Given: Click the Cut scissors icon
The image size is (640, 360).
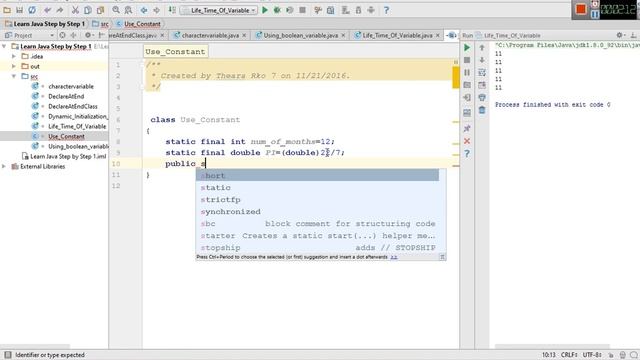Looking at the screenshot, I should coord(76,10).
